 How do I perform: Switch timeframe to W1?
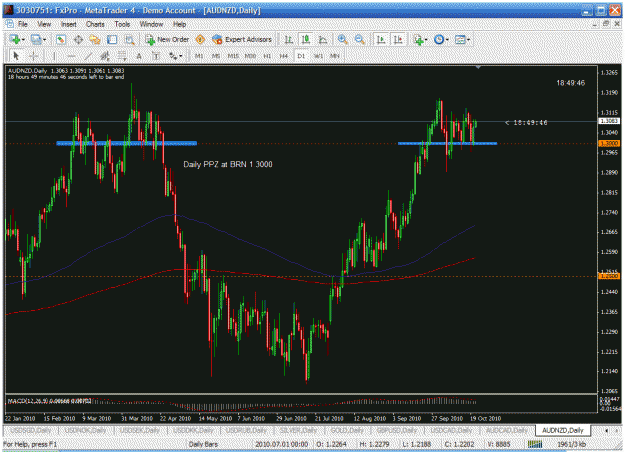318,56
